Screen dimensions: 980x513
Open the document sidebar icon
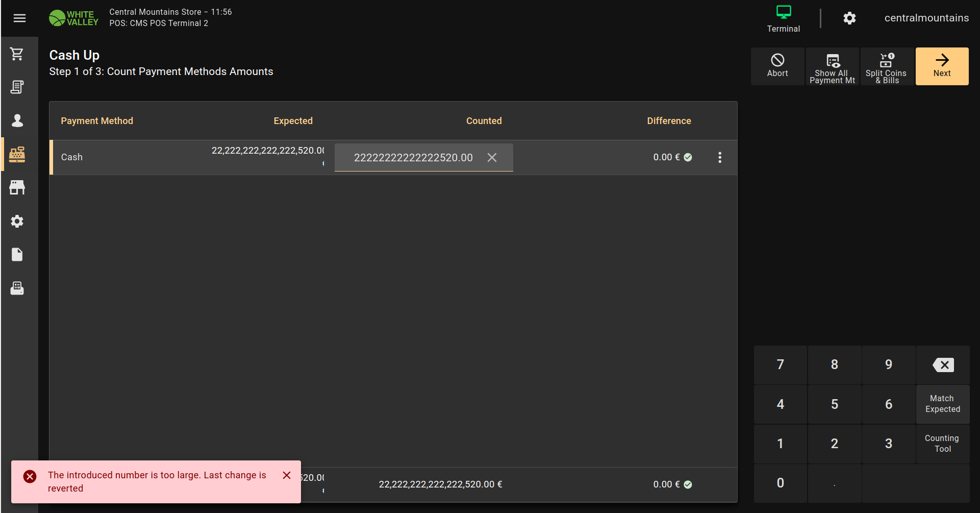coord(17,254)
